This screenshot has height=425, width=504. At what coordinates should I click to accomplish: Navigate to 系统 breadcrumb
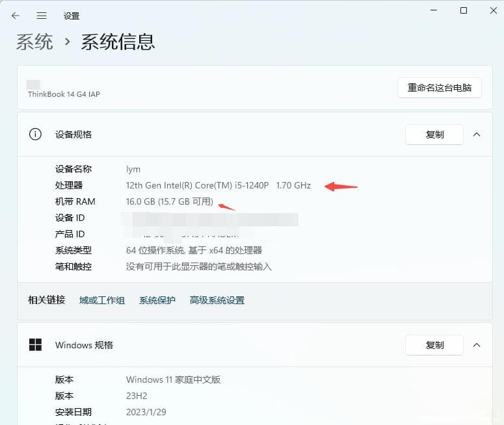coord(34,42)
